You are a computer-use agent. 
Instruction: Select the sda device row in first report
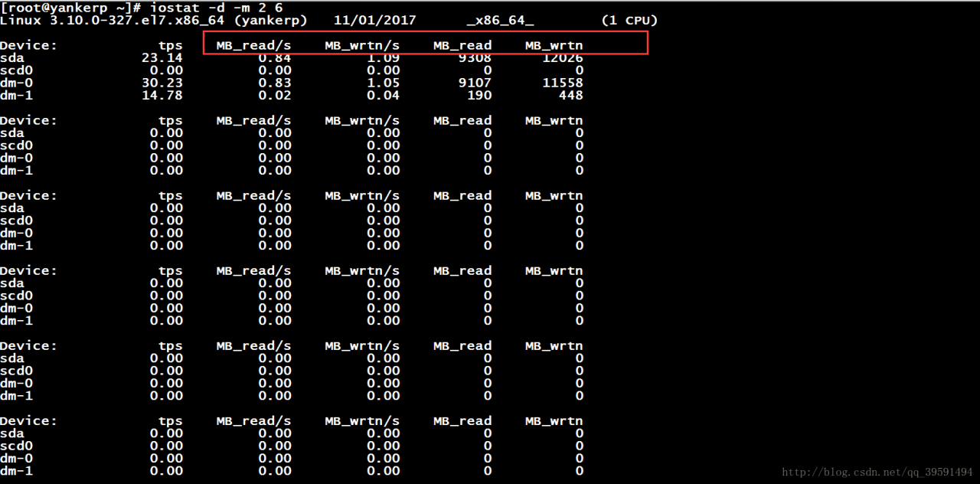click(x=11, y=57)
